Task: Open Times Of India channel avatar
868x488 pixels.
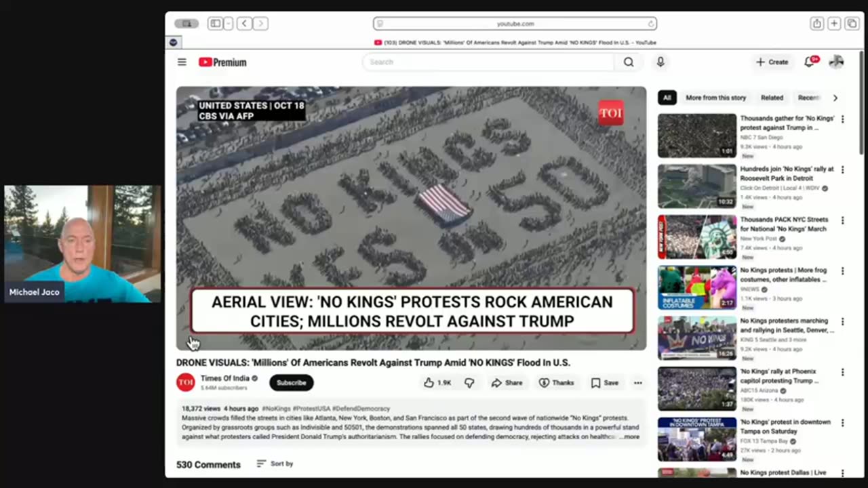Action: pyautogui.click(x=186, y=382)
